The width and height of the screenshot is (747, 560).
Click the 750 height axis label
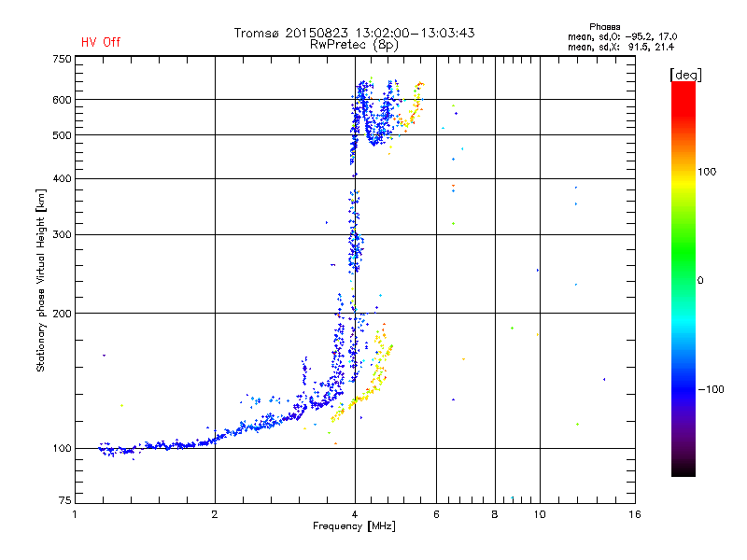pos(62,59)
